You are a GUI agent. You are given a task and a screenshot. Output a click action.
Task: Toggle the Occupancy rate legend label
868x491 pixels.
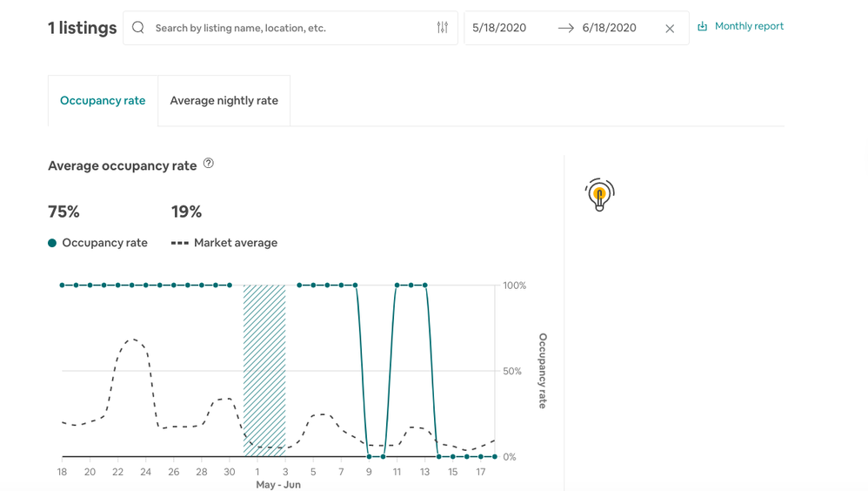(x=104, y=243)
